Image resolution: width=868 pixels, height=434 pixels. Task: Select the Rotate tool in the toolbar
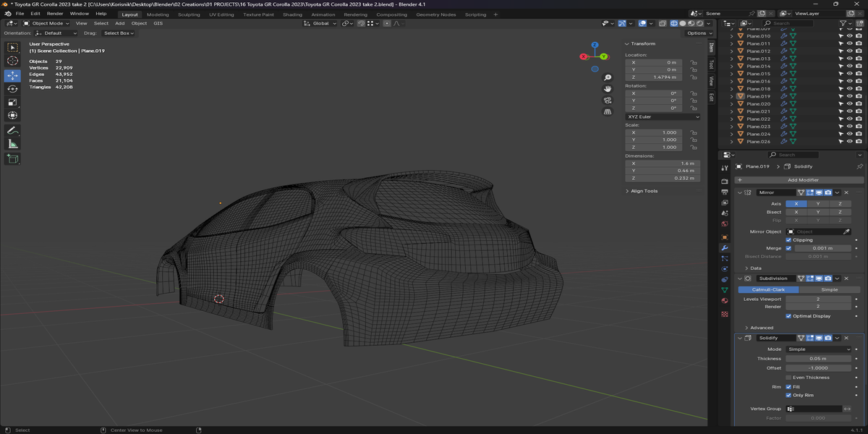pyautogui.click(x=12, y=88)
